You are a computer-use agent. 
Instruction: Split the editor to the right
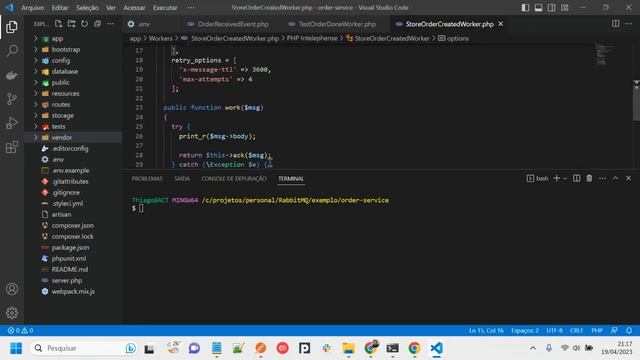(616, 24)
